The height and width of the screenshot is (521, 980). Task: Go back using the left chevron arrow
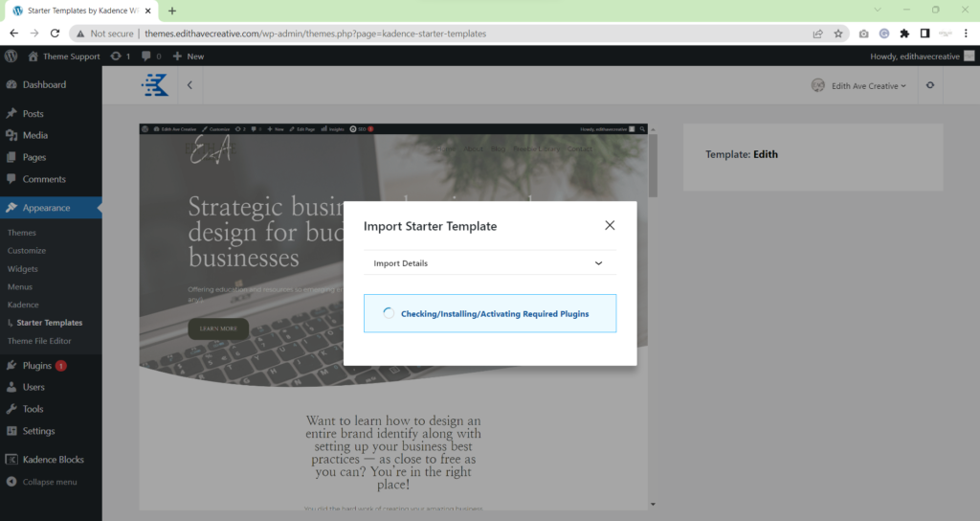(x=189, y=85)
